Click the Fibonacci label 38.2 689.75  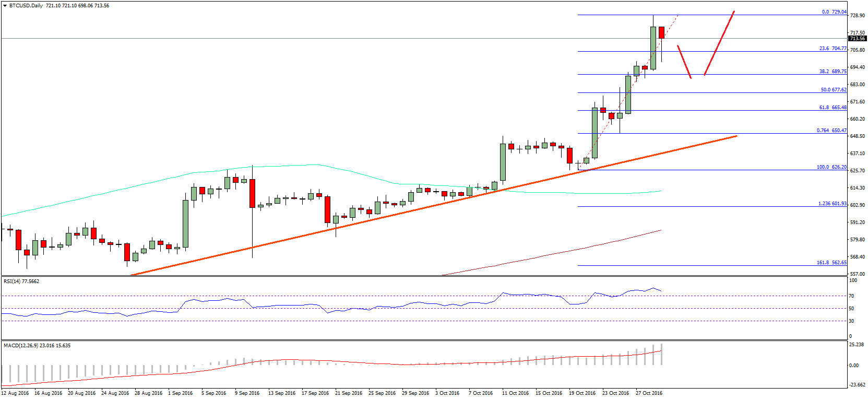click(833, 72)
